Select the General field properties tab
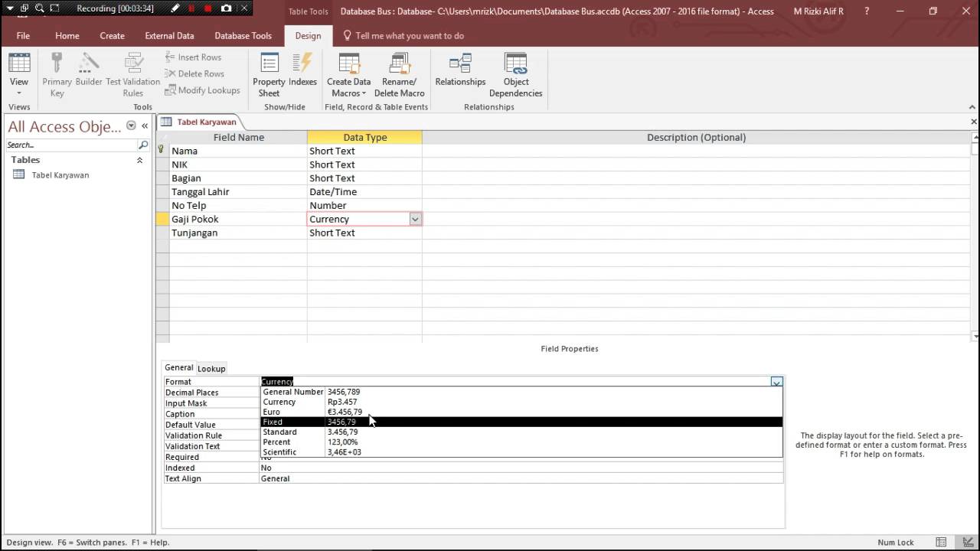This screenshot has width=980, height=551. pyautogui.click(x=179, y=367)
